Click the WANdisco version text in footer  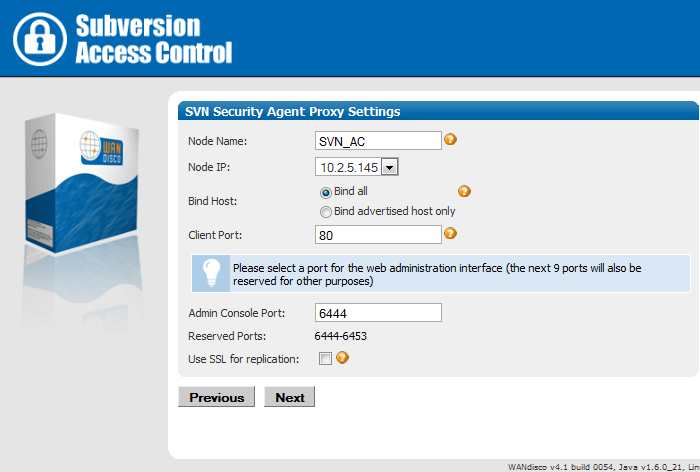(x=604, y=467)
